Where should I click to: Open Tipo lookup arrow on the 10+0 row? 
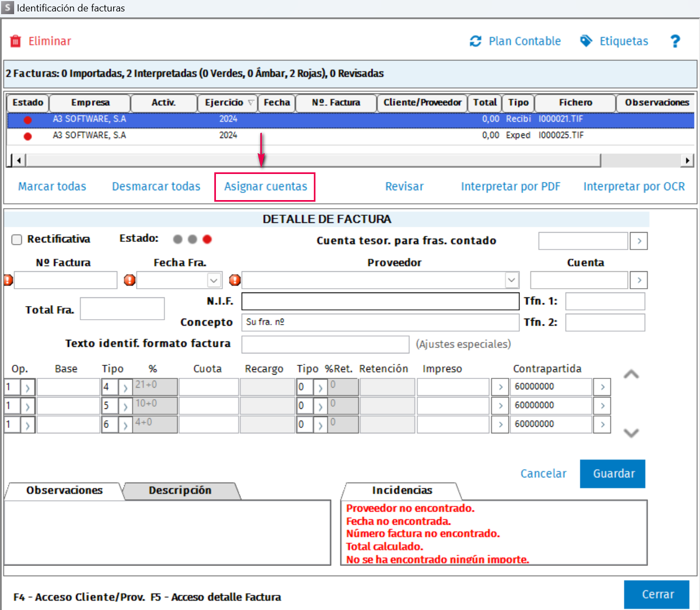point(125,406)
